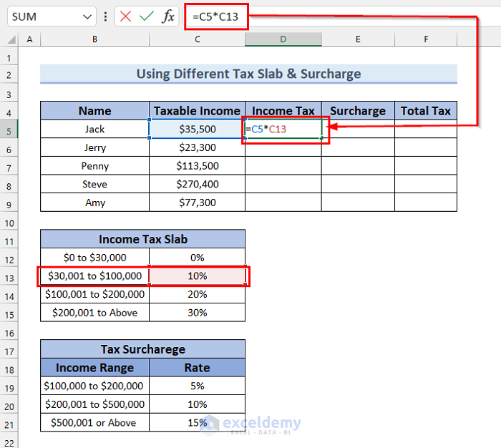Select the $270,400 income cell
The height and width of the screenshot is (448, 501).
click(197, 184)
